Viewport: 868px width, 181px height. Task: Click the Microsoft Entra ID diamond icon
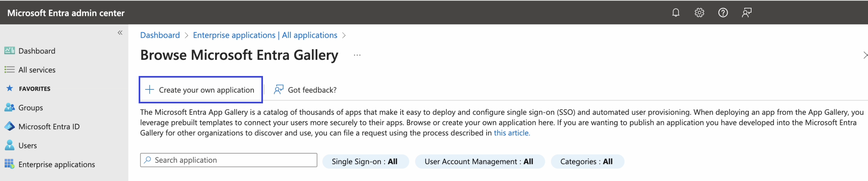point(9,126)
